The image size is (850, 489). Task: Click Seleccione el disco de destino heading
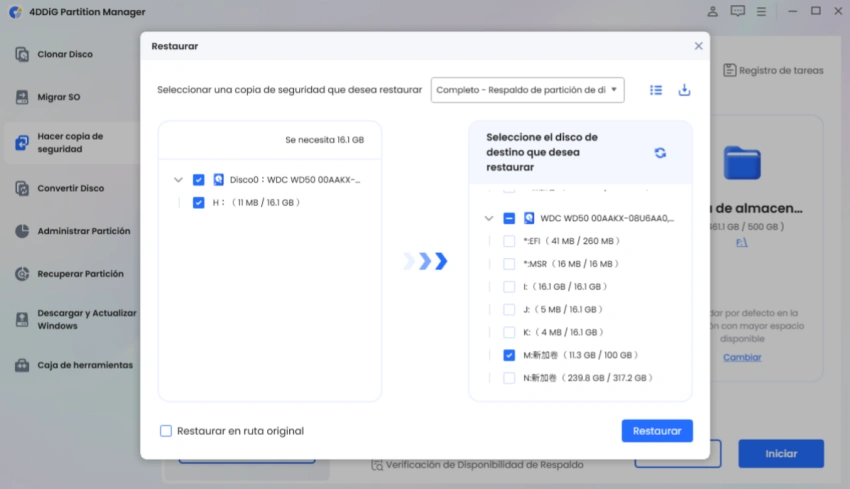[542, 152]
